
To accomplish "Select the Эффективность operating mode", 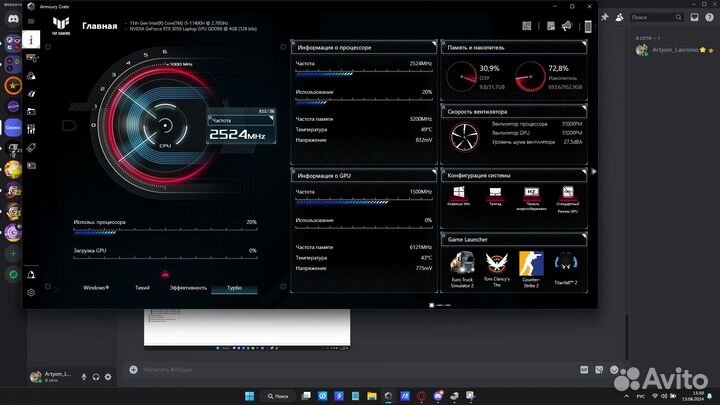I will pyautogui.click(x=188, y=287).
